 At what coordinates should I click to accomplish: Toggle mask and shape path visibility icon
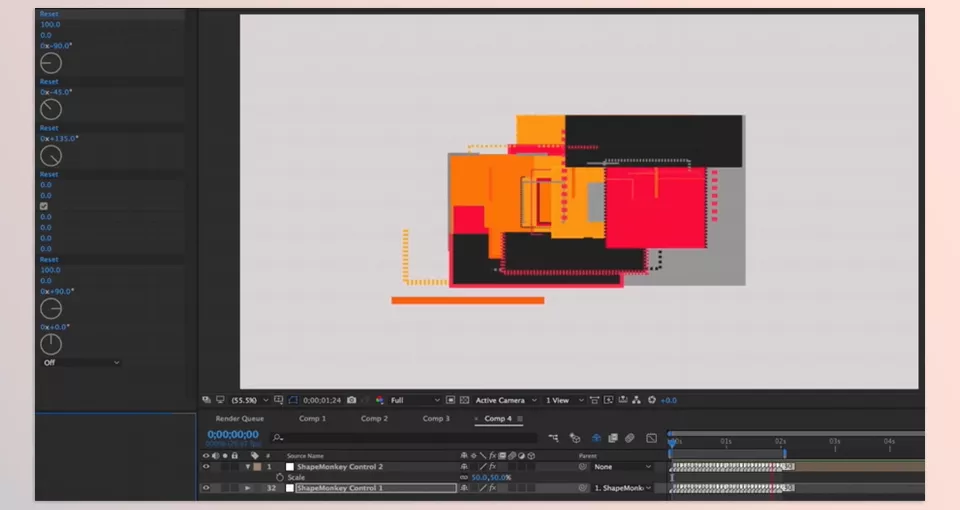[x=293, y=400]
